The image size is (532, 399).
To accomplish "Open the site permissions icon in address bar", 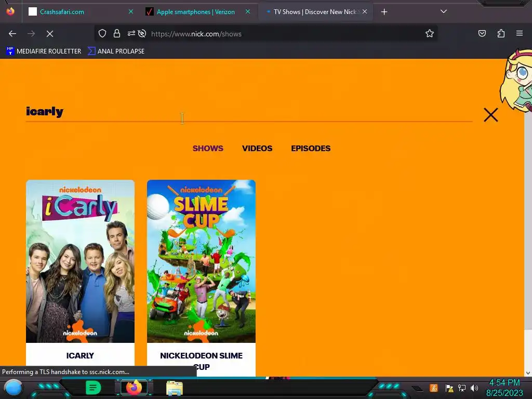I will pyautogui.click(x=131, y=33).
